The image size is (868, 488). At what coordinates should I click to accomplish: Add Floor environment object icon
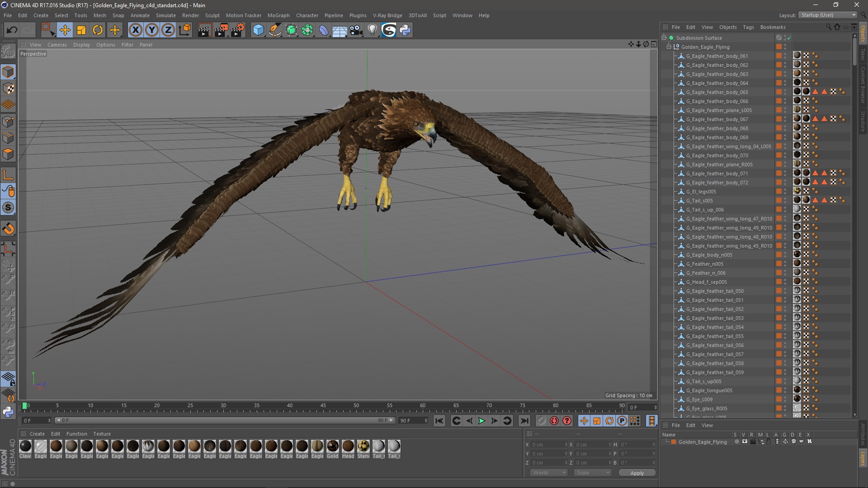(x=340, y=30)
